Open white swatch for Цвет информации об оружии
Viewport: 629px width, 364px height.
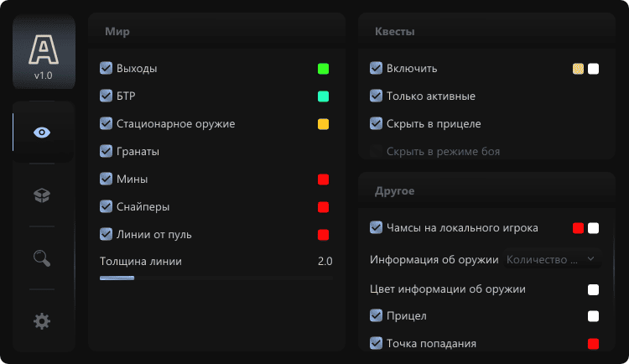(593, 289)
